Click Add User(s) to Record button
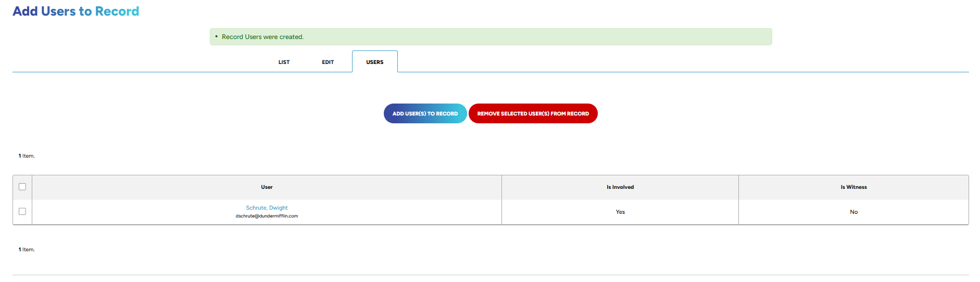This screenshot has height=282, width=980. pyautogui.click(x=425, y=113)
